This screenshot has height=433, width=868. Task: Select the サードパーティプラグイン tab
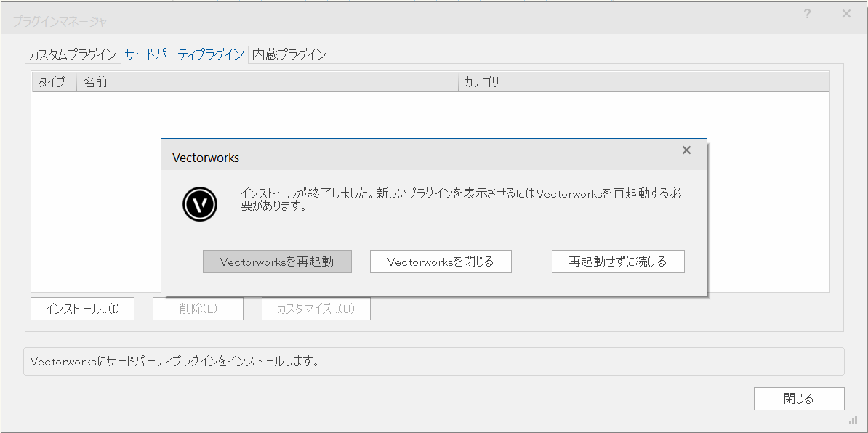click(x=184, y=54)
